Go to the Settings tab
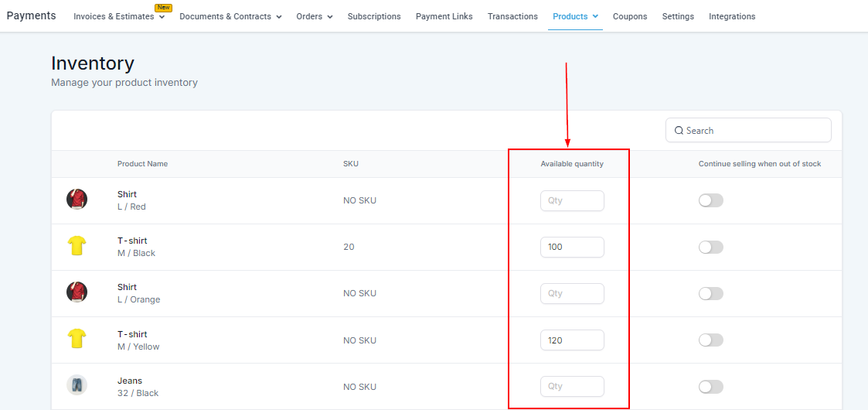868x410 pixels. (x=678, y=16)
